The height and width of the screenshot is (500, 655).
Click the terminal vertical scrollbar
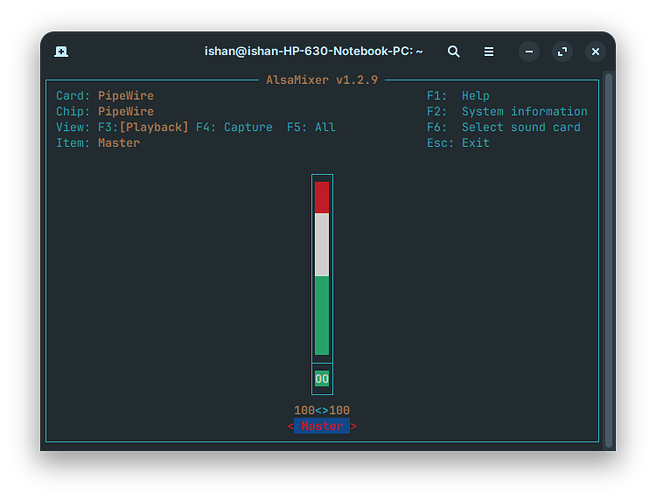(x=609, y=260)
